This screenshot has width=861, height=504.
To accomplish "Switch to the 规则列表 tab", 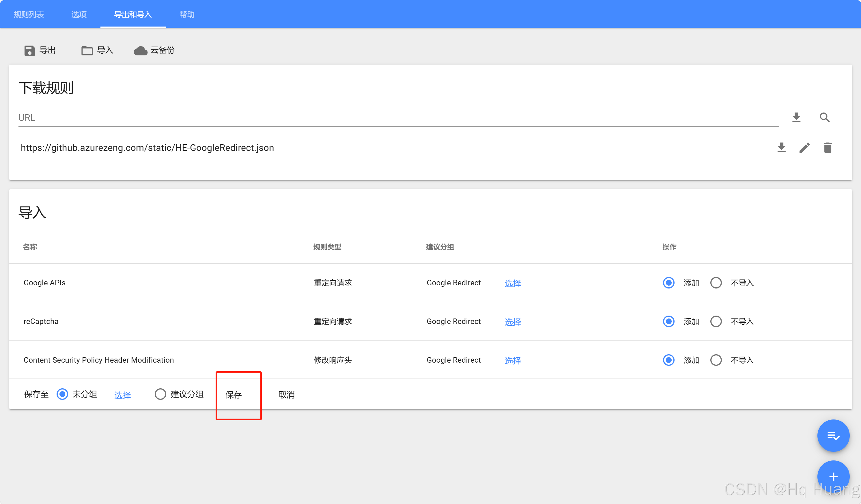I will pyautogui.click(x=29, y=14).
